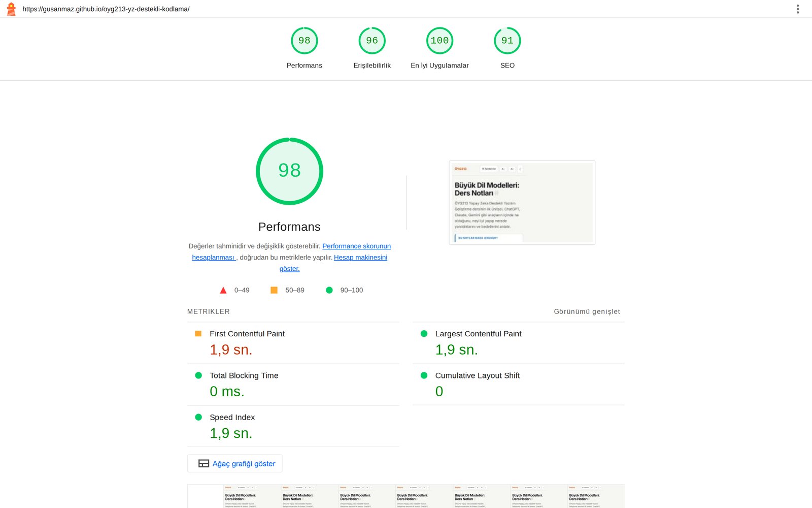Click the treemap icon in Ağaç grafiği button
The width and height of the screenshot is (812, 508).
point(204,463)
